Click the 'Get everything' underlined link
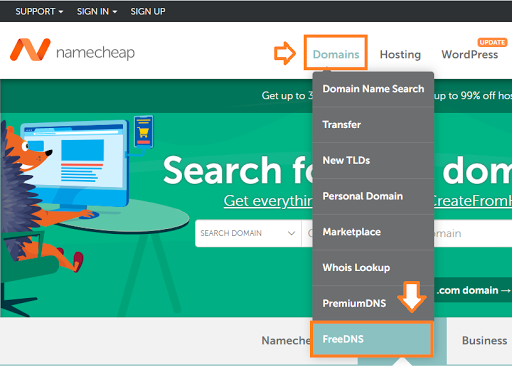The height and width of the screenshot is (367, 512). pos(268,201)
